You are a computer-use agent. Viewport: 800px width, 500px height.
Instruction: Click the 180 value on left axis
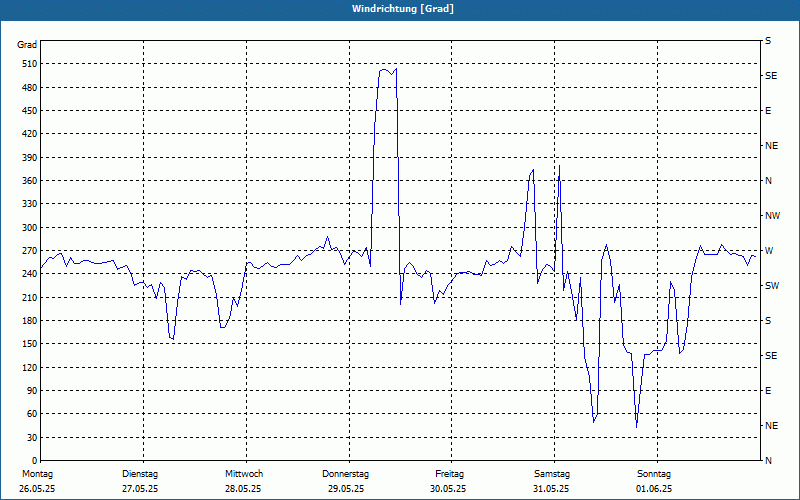click(30, 321)
